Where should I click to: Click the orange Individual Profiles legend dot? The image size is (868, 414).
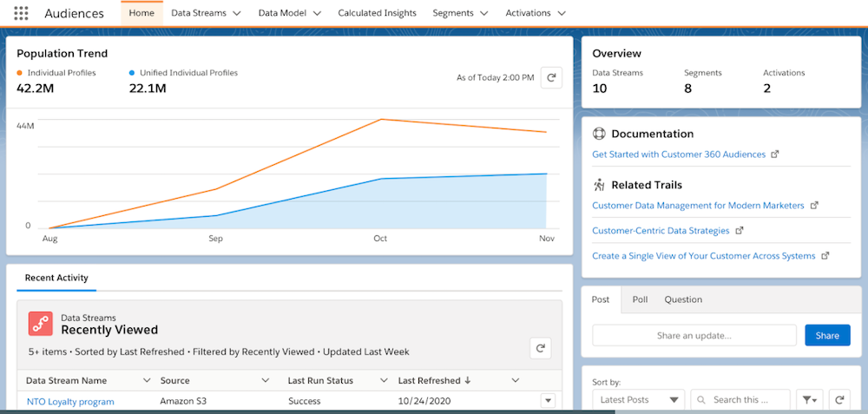coord(20,73)
